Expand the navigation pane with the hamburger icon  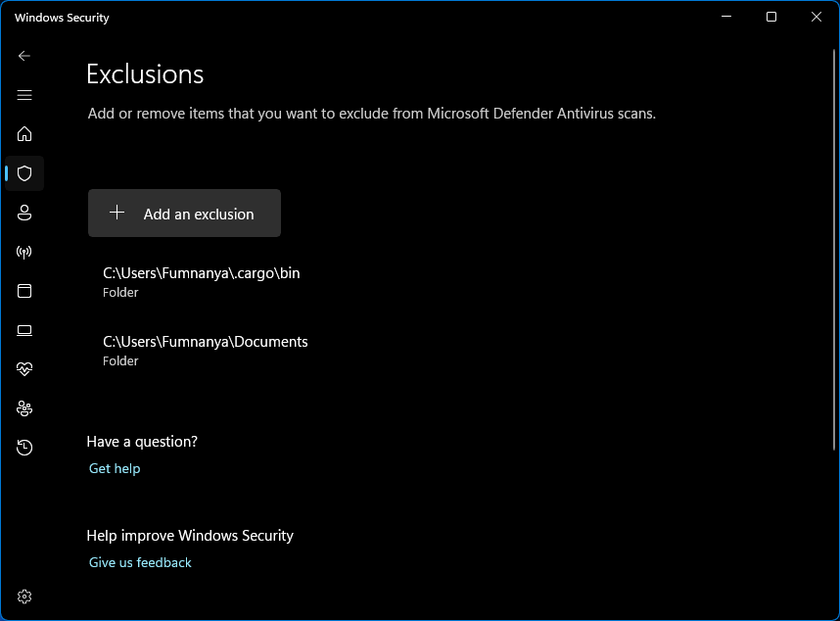coord(23,95)
